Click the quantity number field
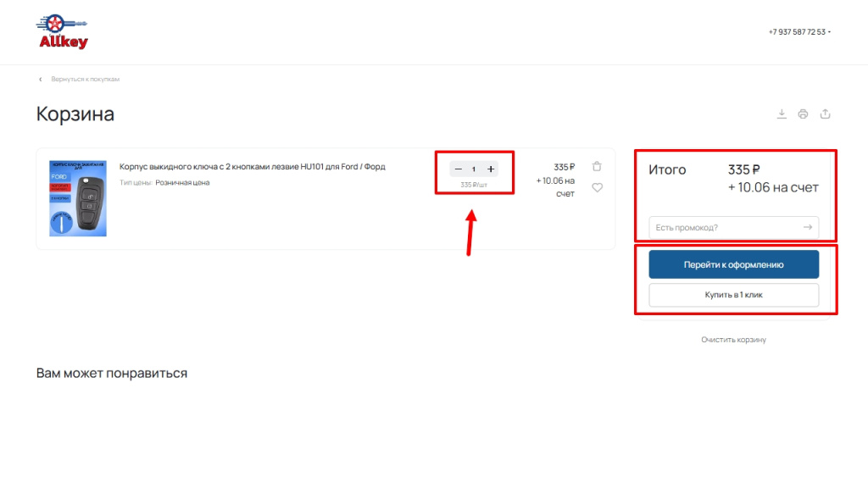Viewport: 868px width, 488px height. 474,169
